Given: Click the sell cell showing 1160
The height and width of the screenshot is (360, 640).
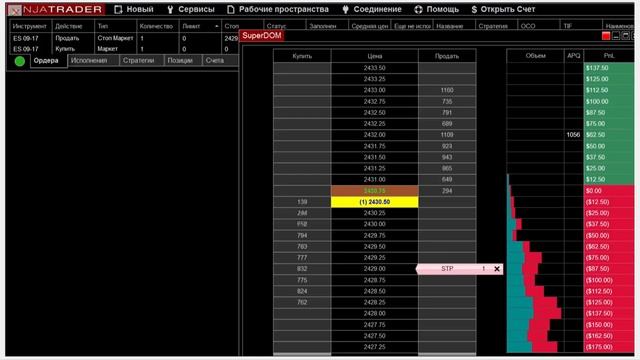Looking at the screenshot, I should pyautogui.click(x=447, y=90).
